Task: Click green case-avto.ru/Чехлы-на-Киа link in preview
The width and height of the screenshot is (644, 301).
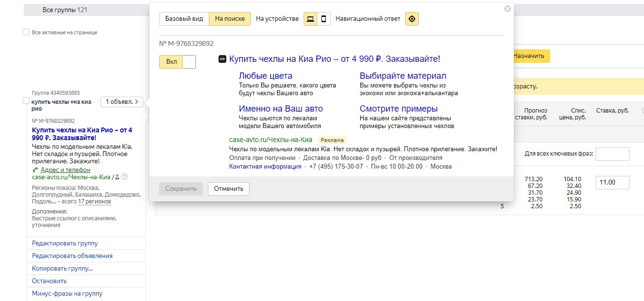Action: (271, 140)
